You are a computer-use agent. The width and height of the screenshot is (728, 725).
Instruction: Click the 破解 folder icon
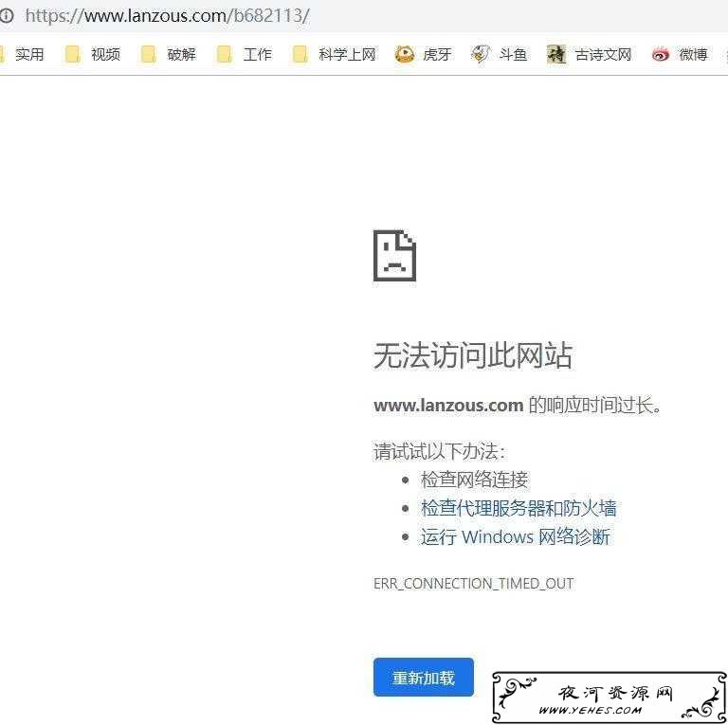[x=148, y=54]
